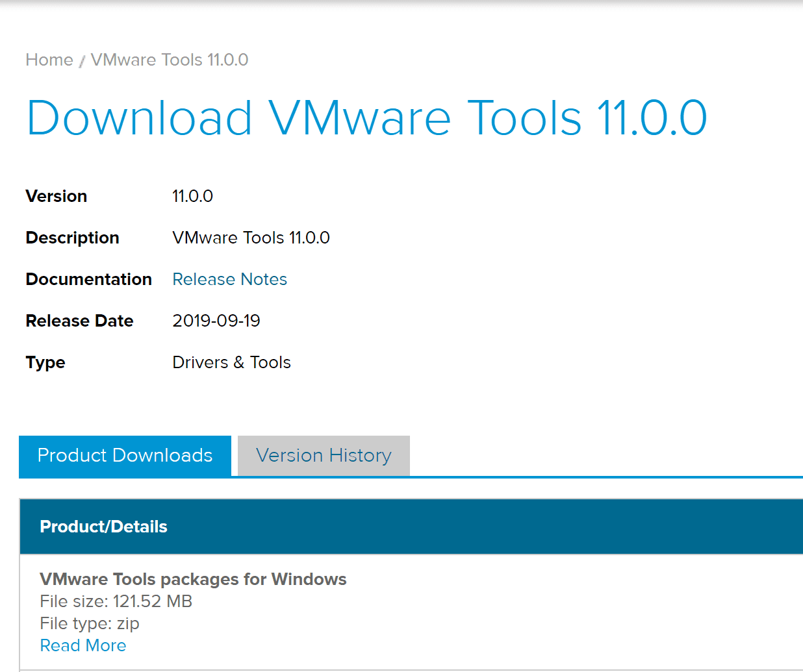Click the 11.0.0 version value
Screen dimensions: 803x672
[x=192, y=196]
